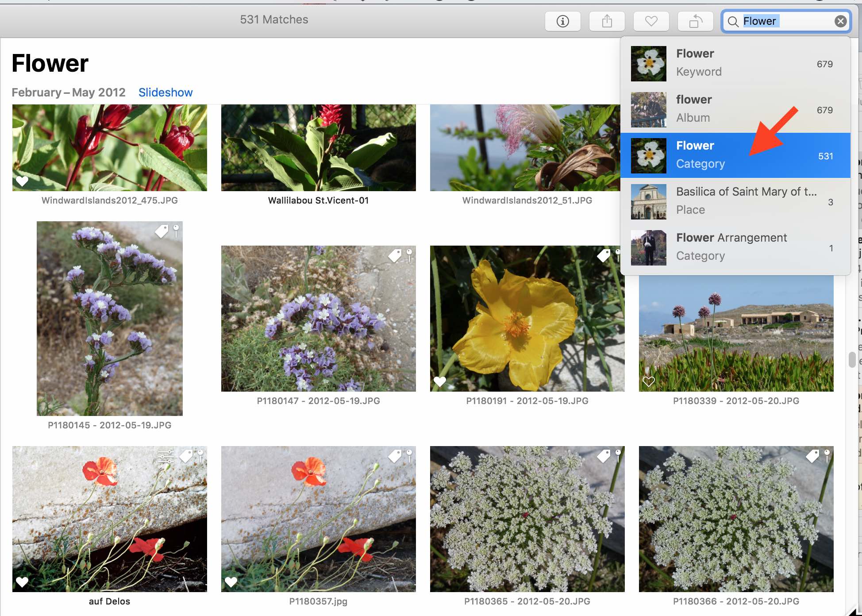This screenshot has width=862, height=616.
Task: Click the Rotate toolbar icon
Action: 695,21
